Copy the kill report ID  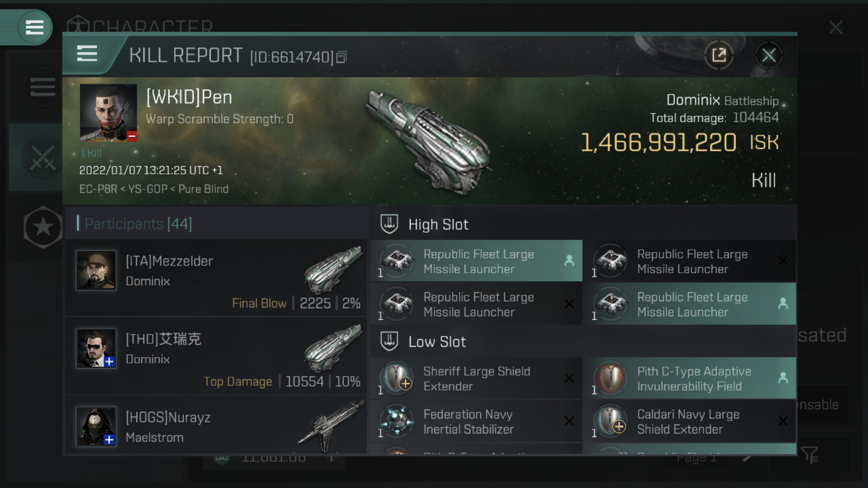tap(342, 57)
